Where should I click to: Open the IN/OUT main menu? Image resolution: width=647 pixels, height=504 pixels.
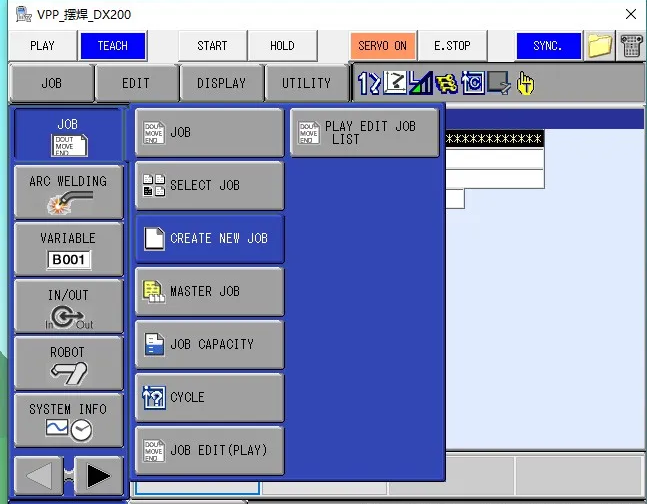pyautogui.click(x=68, y=306)
